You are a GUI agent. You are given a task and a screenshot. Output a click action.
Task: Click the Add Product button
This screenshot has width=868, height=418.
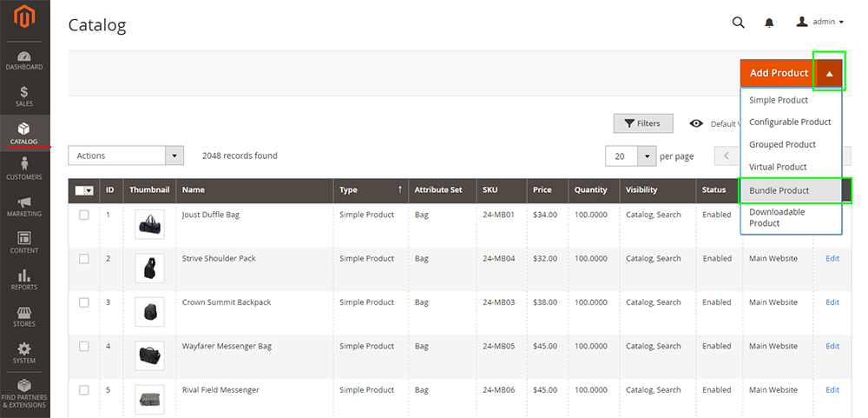[x=779, y=73]
